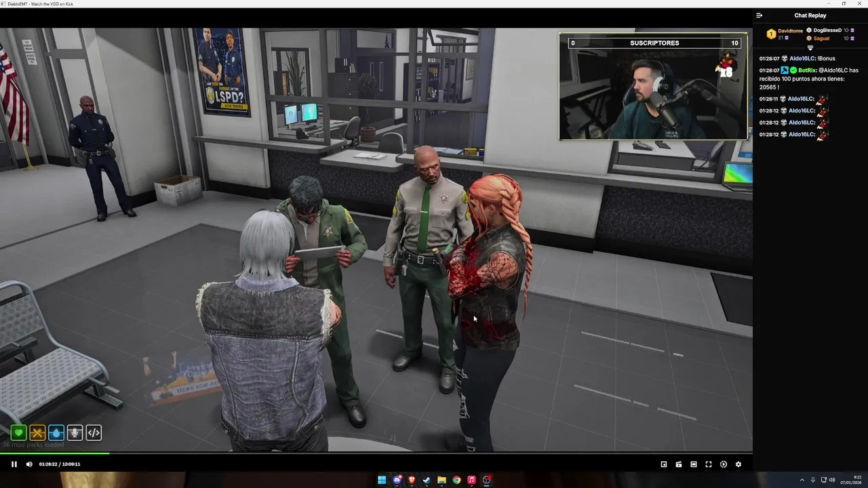Open Google Chrome from the taskbar

[x=456, y=480]
